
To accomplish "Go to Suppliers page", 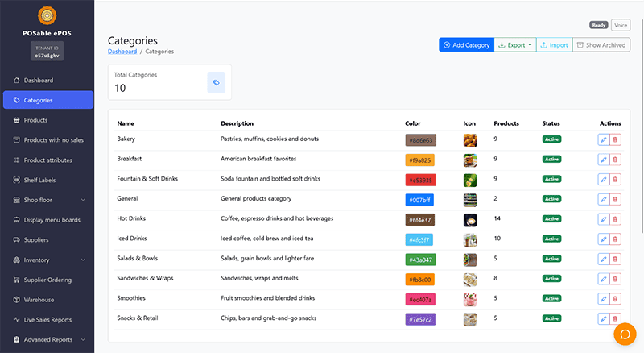I will 48,240.
